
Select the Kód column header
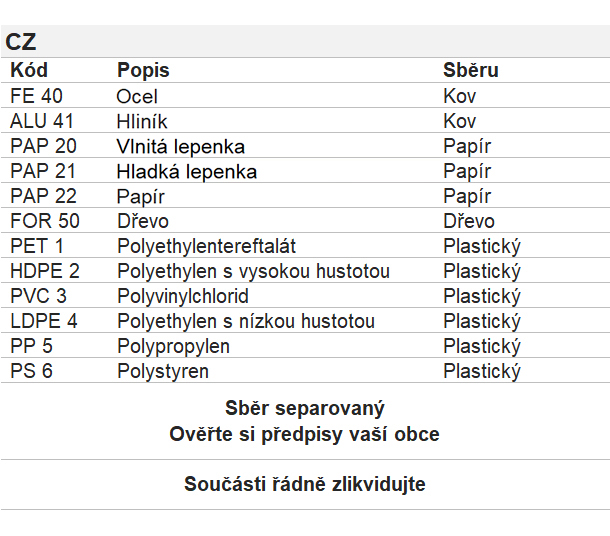(29, 70)
